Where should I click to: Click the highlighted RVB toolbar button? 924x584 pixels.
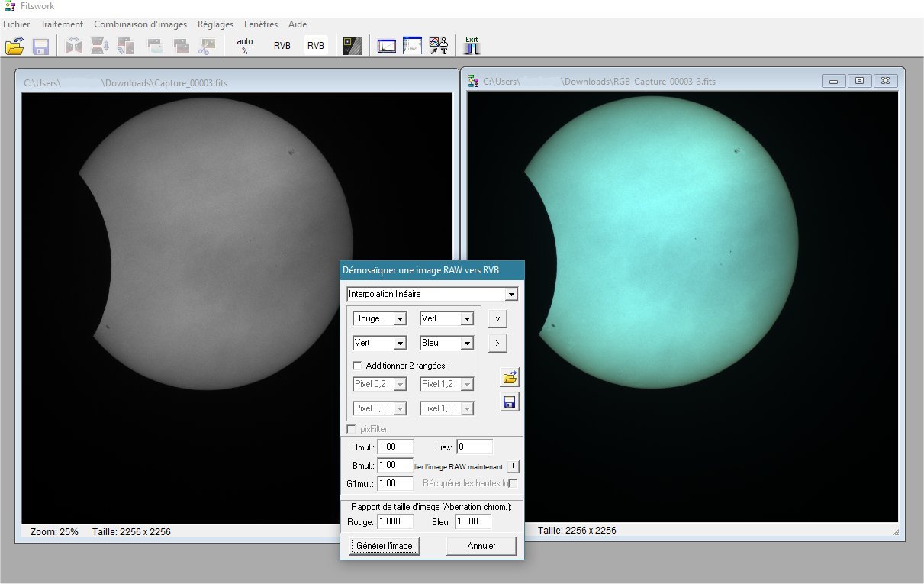pyautogui.click(x=316, y=46)
